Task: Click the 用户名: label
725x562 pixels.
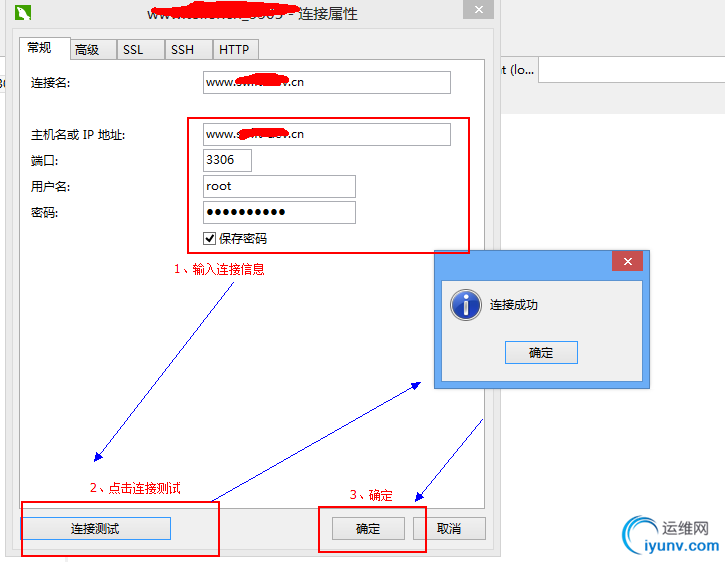Action: tap(50, 186)
